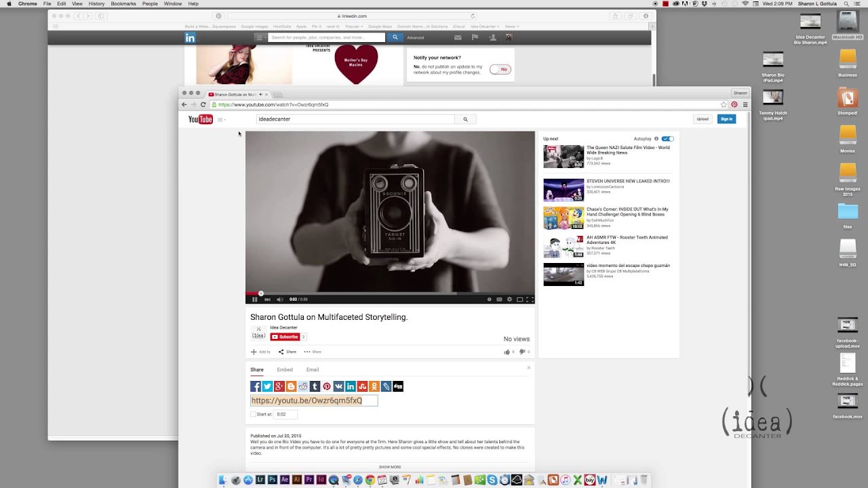Open the Bookmarks menu in menu bar
The image size is (868, 488).
[x=123, y=4]
